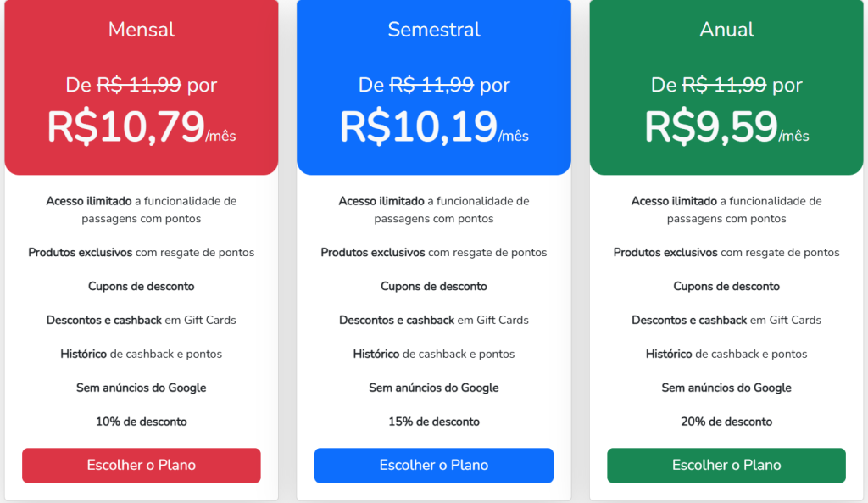This screenshot has width=868, height=503.
Task: Select the Anual plan's green Escolher o Plano button
Action: 726,465
